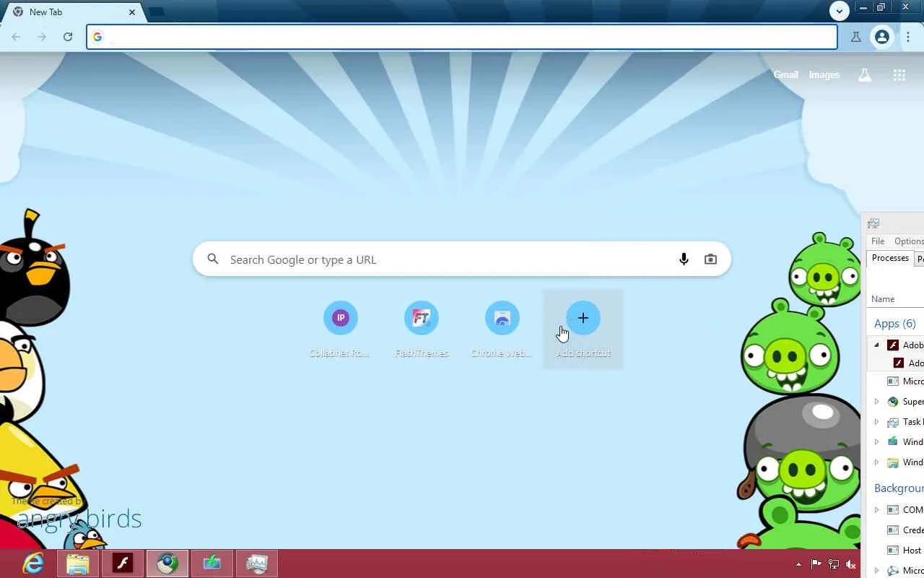Open the FlashThemes shortcut tile
This screenshot has width=924, height=578.
click(x=422, y=329)
